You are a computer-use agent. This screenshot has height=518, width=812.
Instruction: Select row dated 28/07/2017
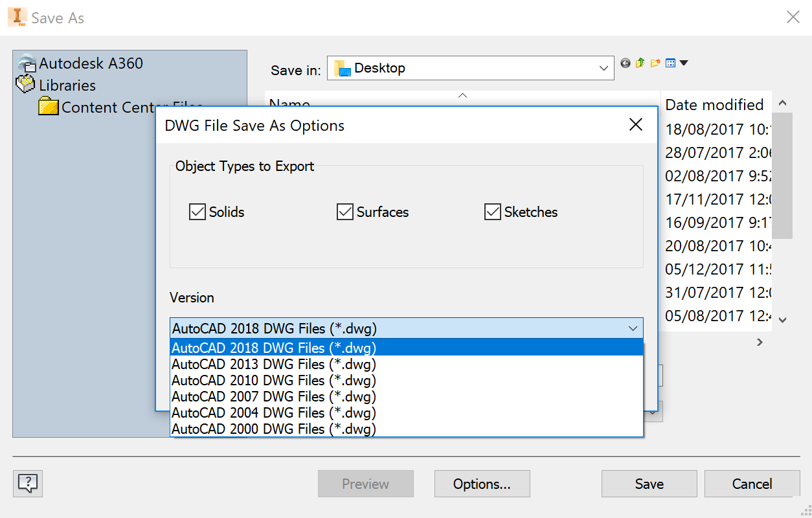tap(717, 152)
